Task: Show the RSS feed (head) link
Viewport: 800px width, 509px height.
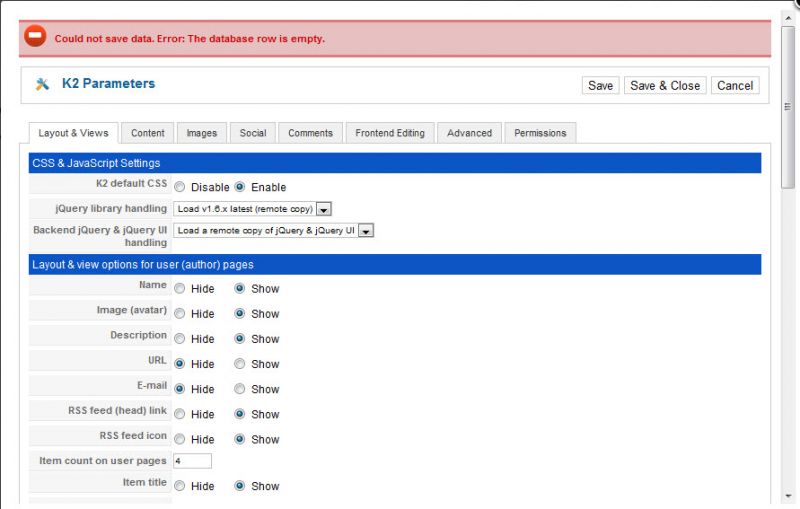Action: pyautogui.click(x=240, y=414)
